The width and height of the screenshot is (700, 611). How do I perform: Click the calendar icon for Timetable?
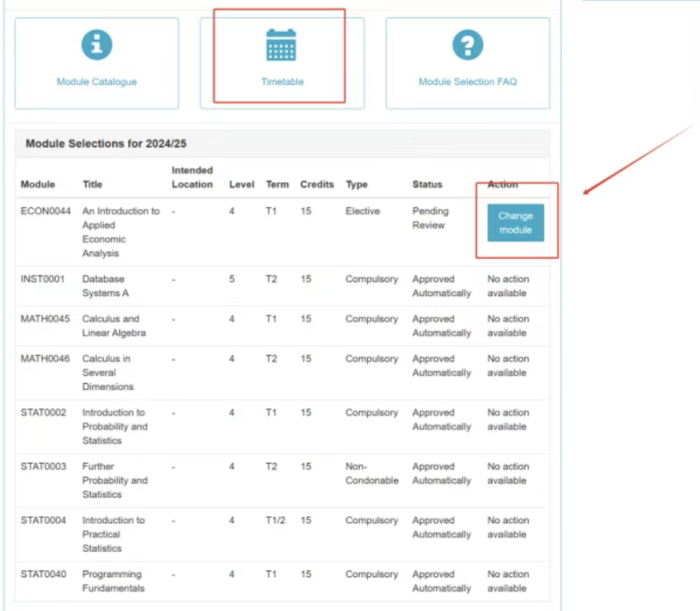(281, 45)
